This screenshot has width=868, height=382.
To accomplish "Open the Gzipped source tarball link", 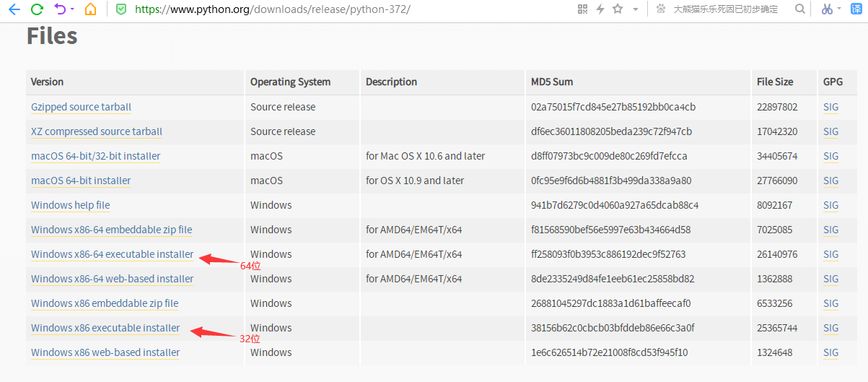I will [81, 107].
